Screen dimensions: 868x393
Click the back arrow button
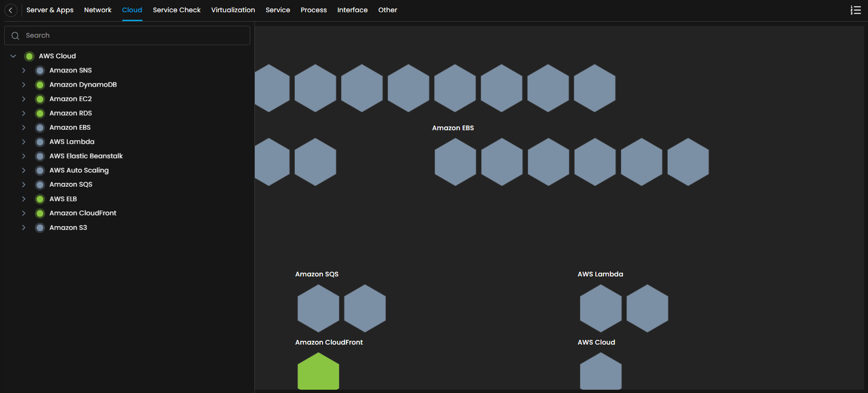click(x=10, y=10)
